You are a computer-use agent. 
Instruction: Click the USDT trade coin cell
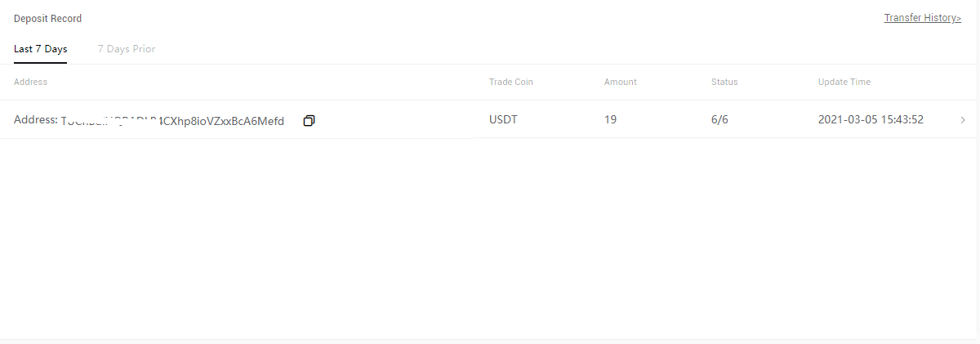pyautogui.click(x=503, y=120)
